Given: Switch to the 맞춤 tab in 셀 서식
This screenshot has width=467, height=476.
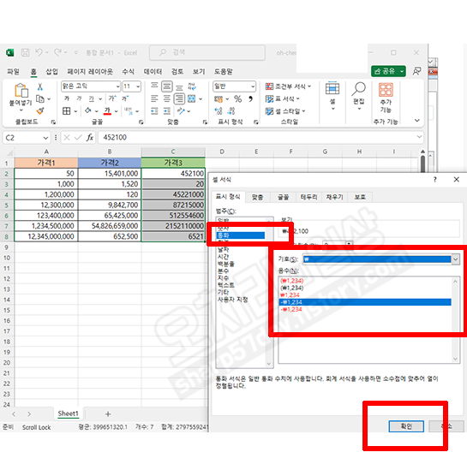Looking at the screenshot, I should 257,197.
